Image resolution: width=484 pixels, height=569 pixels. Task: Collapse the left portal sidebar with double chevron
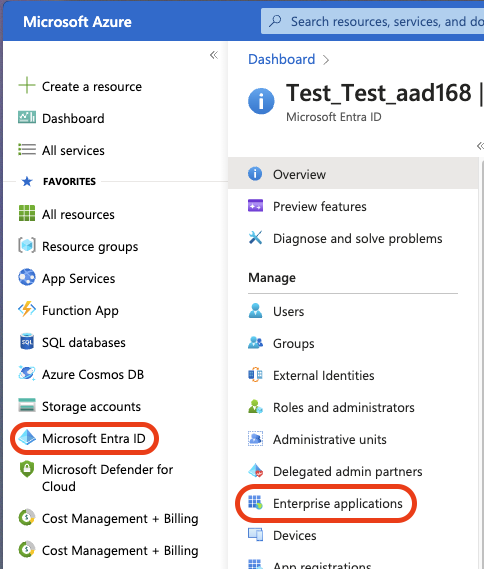(214, 55)
